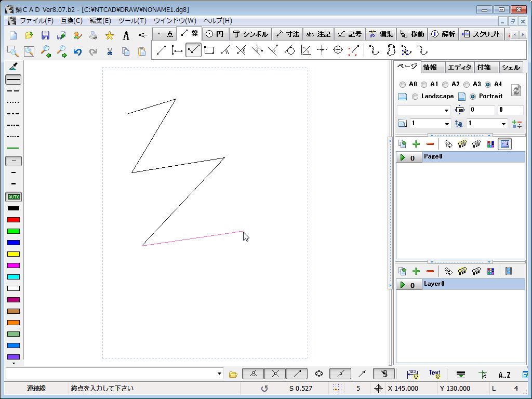Toggle the AUTO color button
532x399 pixels.
pyautogui.click(x=14, y=197)
